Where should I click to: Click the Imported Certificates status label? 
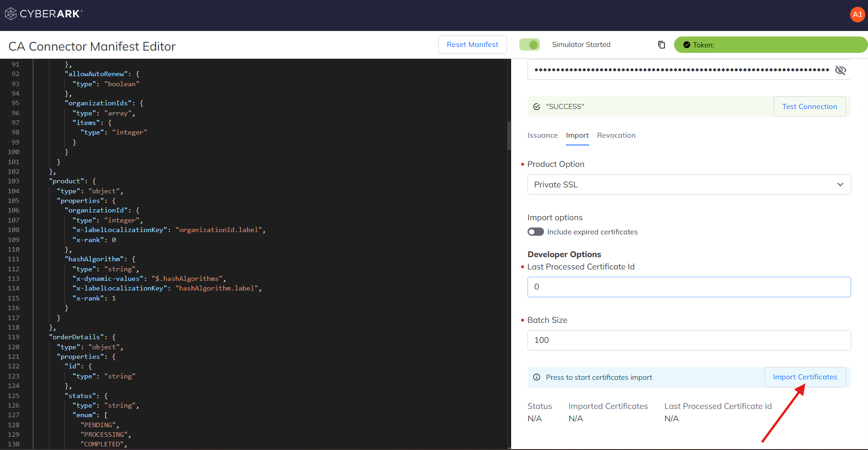(x=608, y=406)
